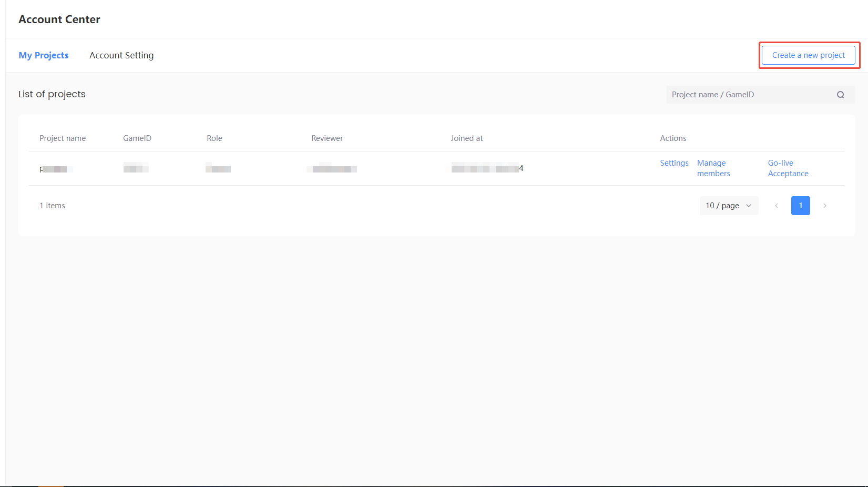Open the Account Setting tab
The image size is (868, 487).
tap(121, 55)
